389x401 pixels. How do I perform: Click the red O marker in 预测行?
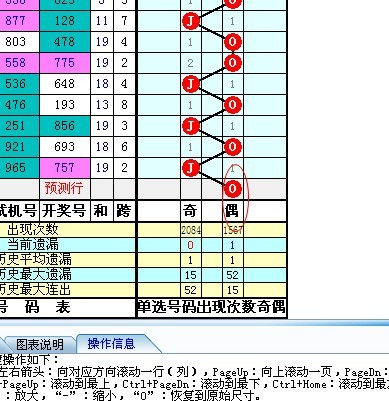[x=232, y=189]
